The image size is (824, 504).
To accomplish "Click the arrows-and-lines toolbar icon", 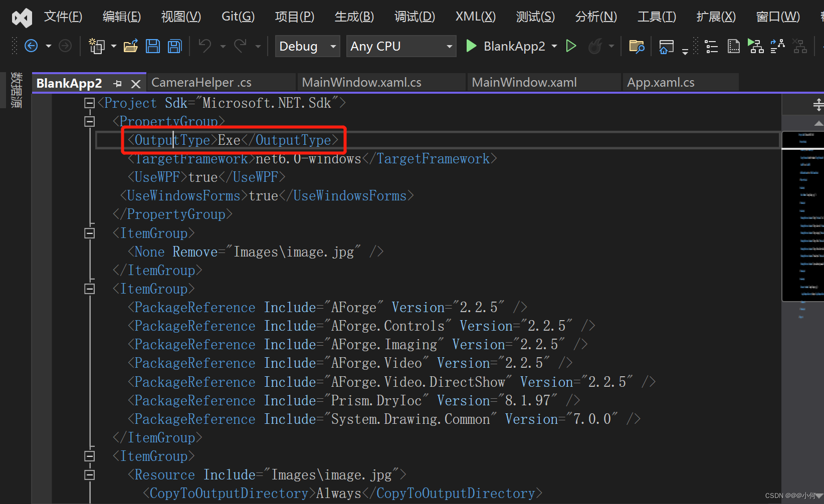I will point(777,46).
